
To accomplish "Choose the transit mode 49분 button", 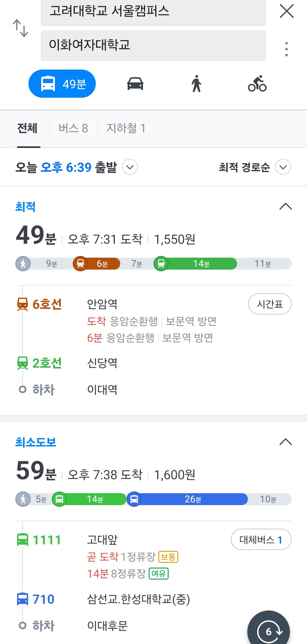I will pos(62,84).
